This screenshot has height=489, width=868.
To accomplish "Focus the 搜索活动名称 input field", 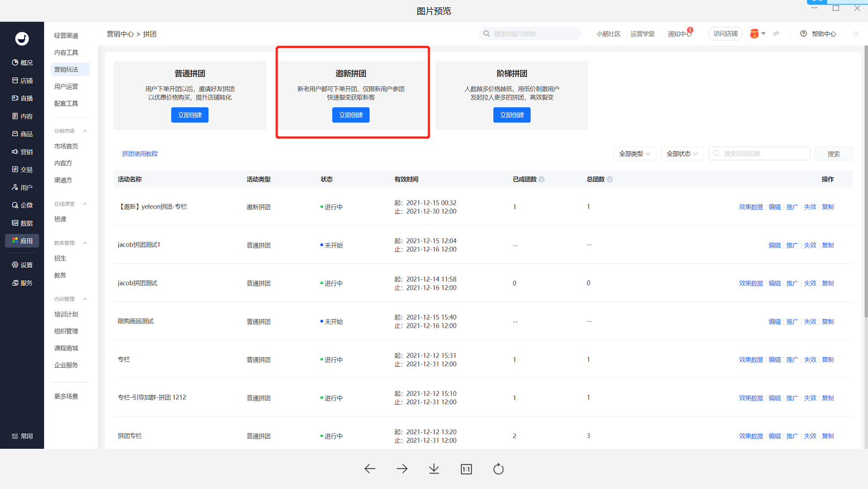I will coord(759,154).
